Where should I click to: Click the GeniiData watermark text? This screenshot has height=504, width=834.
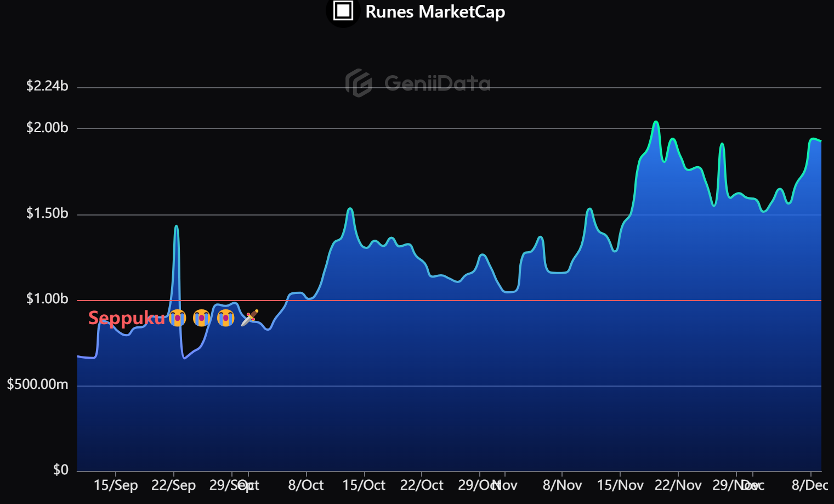click(437, 83)
